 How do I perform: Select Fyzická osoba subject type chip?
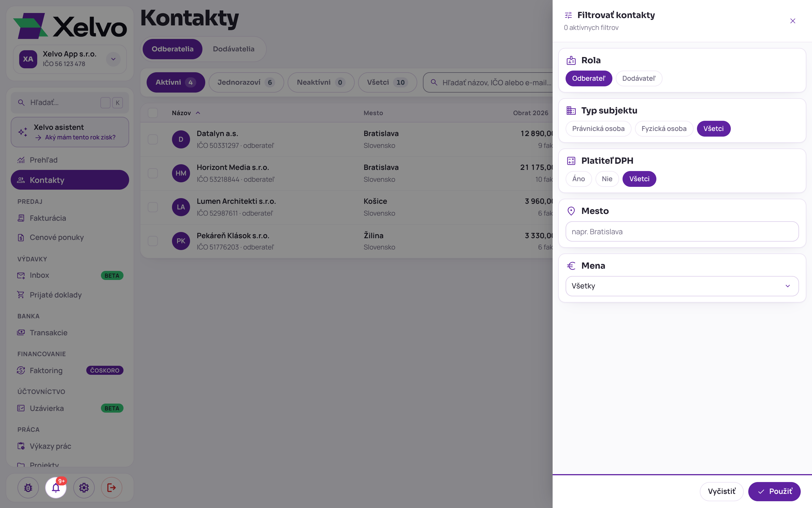point(664,129)
